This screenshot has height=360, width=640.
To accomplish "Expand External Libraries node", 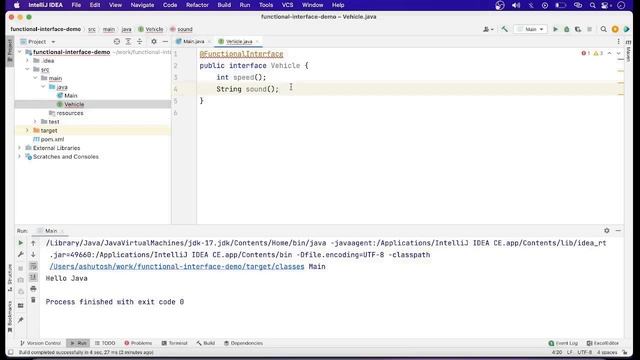I will click(20, 148).
